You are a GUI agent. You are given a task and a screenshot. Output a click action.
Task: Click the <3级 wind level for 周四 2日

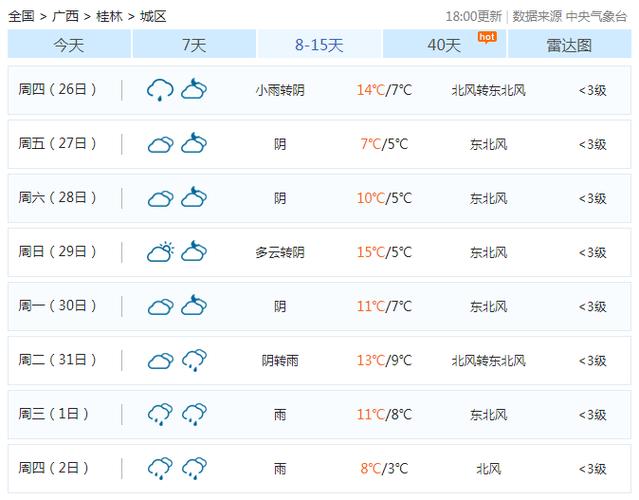(x=593, y=469)
